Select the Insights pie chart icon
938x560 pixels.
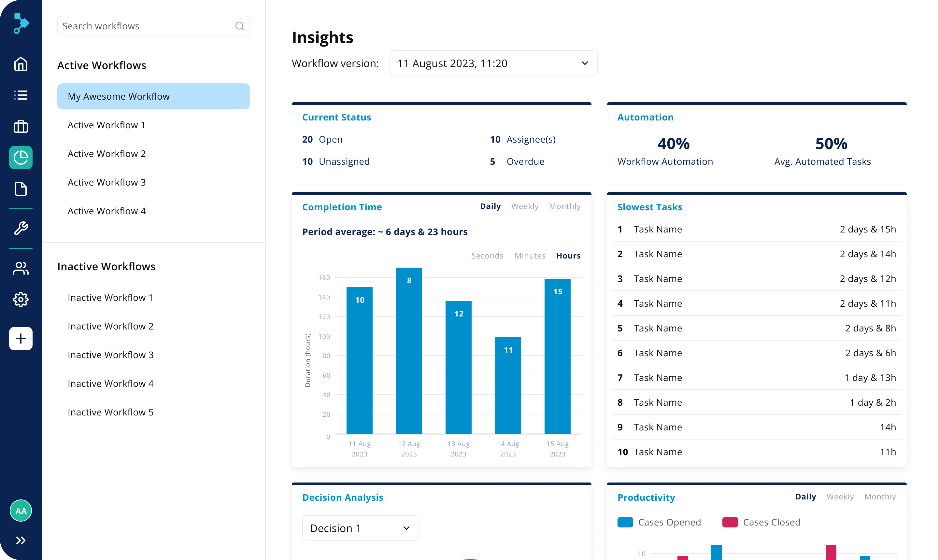coord(21,158)
